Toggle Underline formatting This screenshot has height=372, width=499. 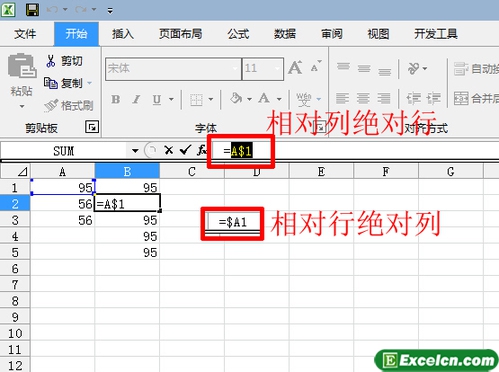pyautogui.click(x=157, y=99)
